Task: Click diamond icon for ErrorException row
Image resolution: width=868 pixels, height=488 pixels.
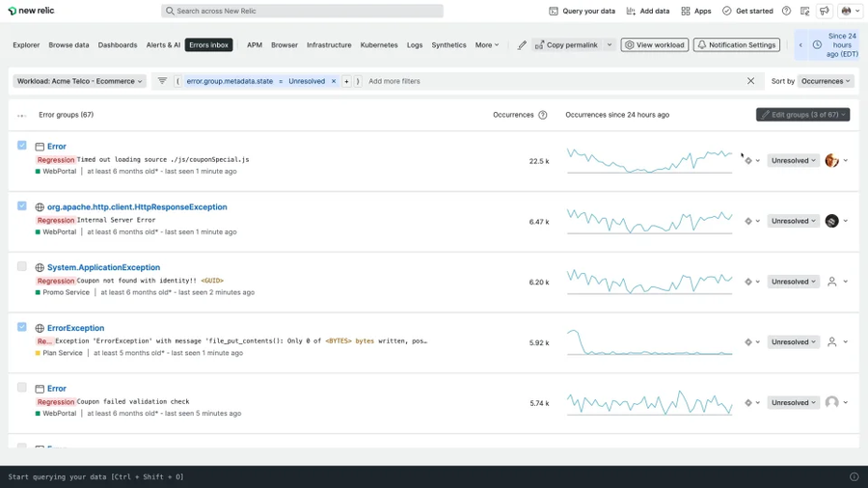Action: click(x=747, y=342)
